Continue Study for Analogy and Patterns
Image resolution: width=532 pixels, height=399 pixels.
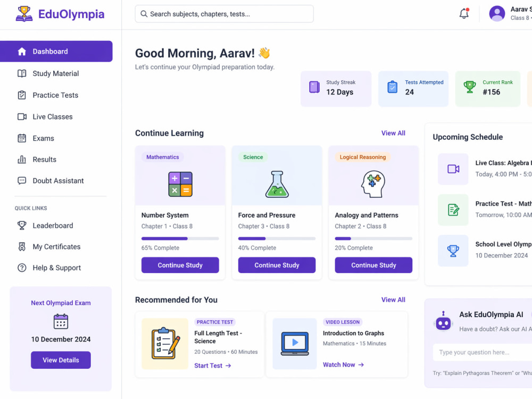[x=373, y=265]
